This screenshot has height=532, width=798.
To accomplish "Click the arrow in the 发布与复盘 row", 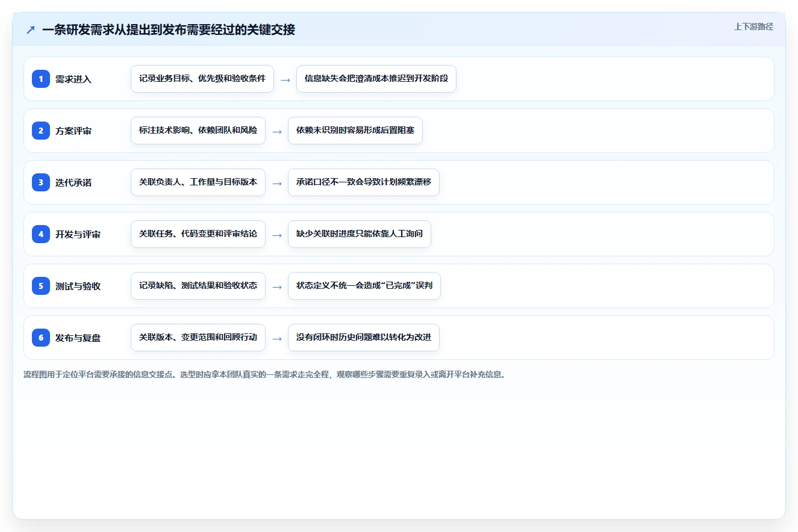I will [277, 338].
